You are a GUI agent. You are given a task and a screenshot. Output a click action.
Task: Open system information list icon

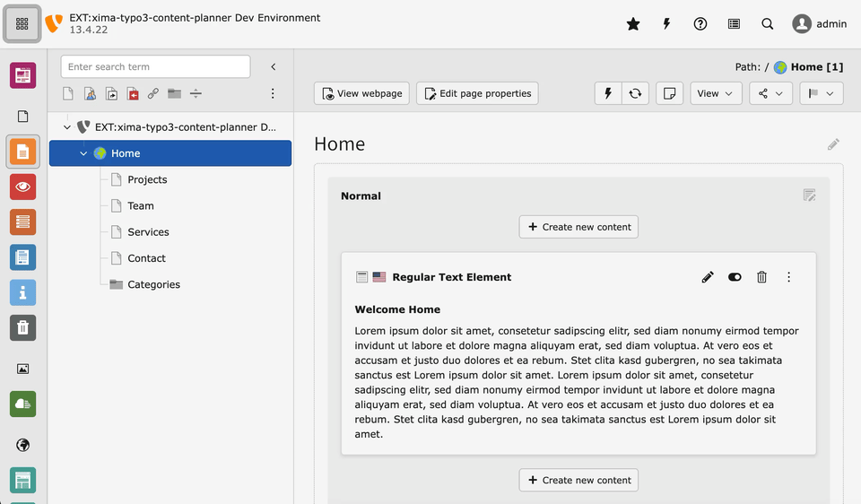[734, 23]
